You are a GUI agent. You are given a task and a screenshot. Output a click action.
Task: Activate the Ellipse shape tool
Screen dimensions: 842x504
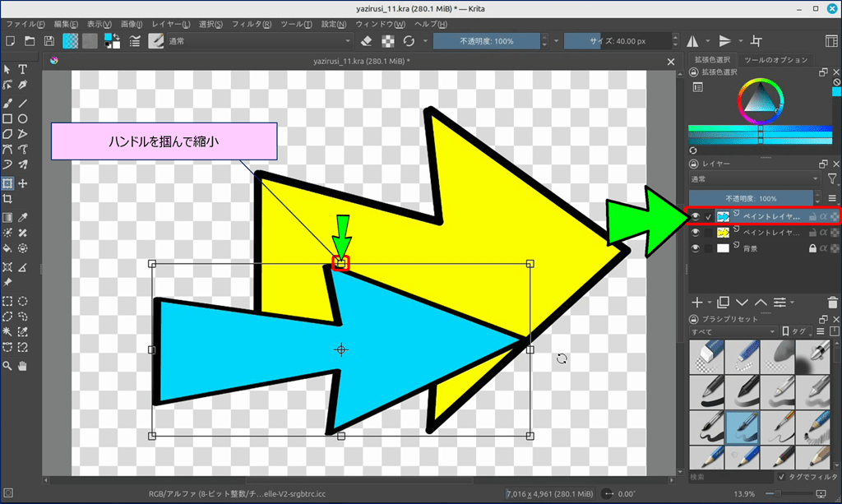(23, 119)
